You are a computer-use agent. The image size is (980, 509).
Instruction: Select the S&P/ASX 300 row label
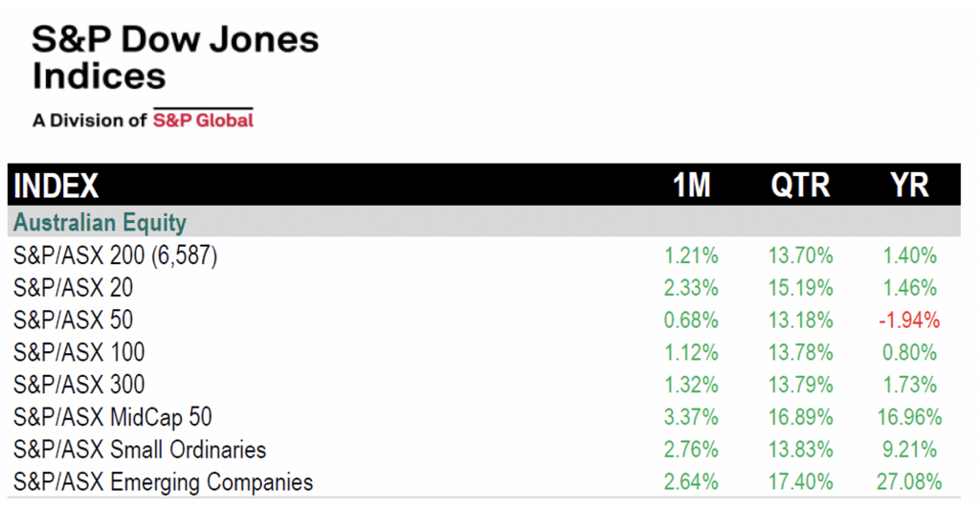click(78, 386)
